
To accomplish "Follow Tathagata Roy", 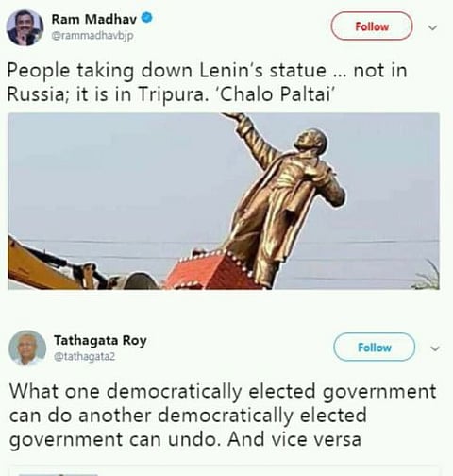I will (374, 348).
